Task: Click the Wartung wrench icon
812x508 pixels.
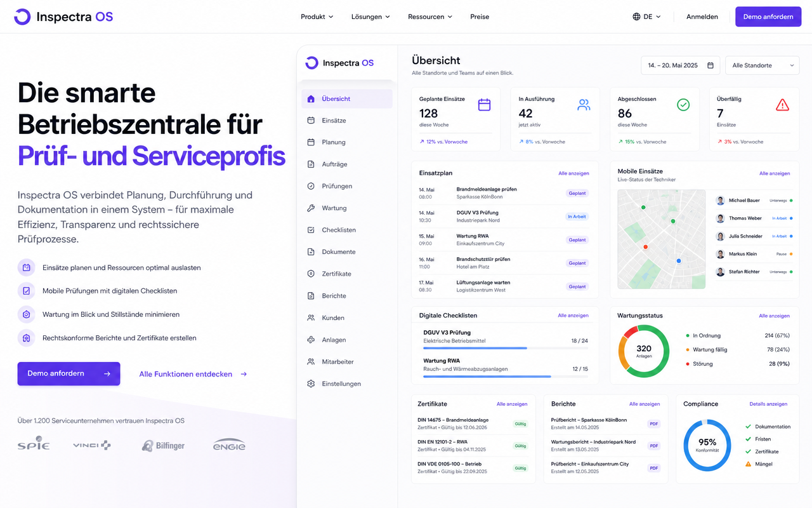Action: pos(311,208)
